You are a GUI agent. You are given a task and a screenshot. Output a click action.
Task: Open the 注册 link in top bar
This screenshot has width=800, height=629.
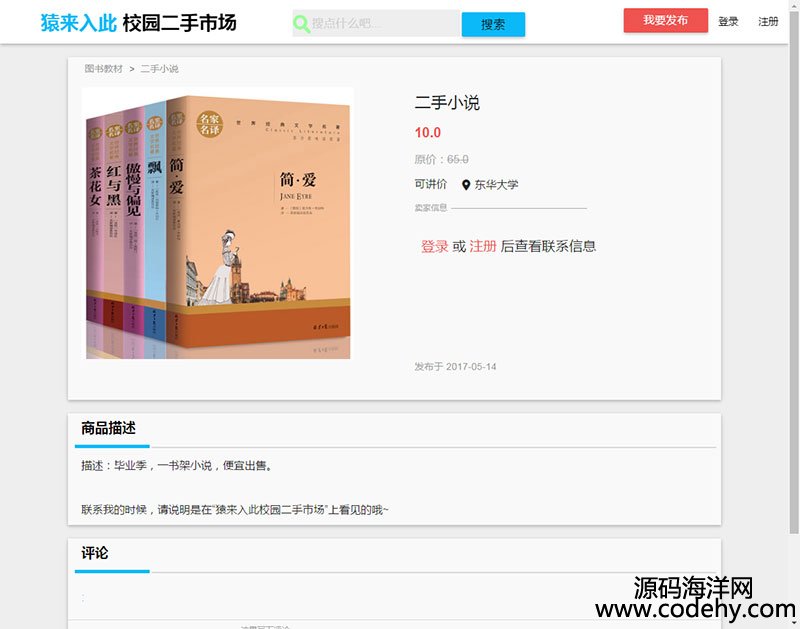(x=768, y=21)
